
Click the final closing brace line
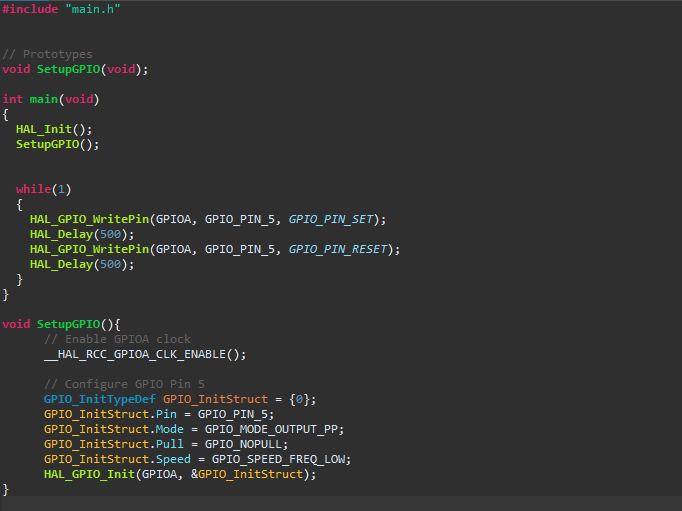click(x=6, y=489)
